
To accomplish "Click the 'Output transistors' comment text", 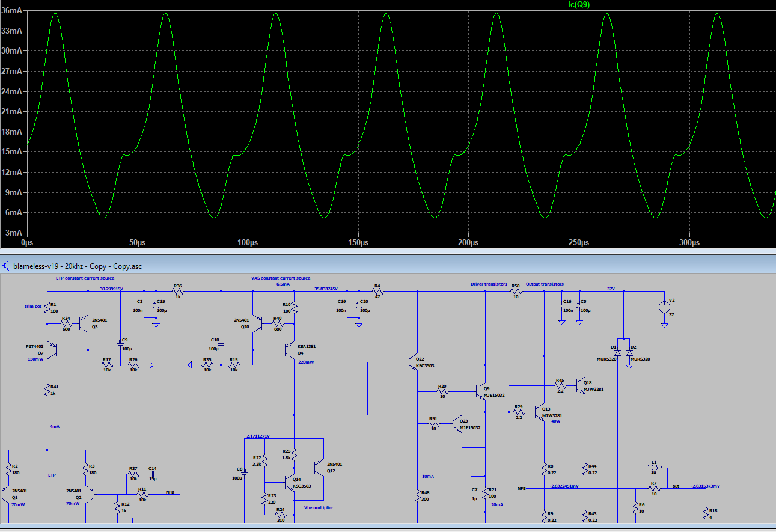I will click(x=545, y=284).
